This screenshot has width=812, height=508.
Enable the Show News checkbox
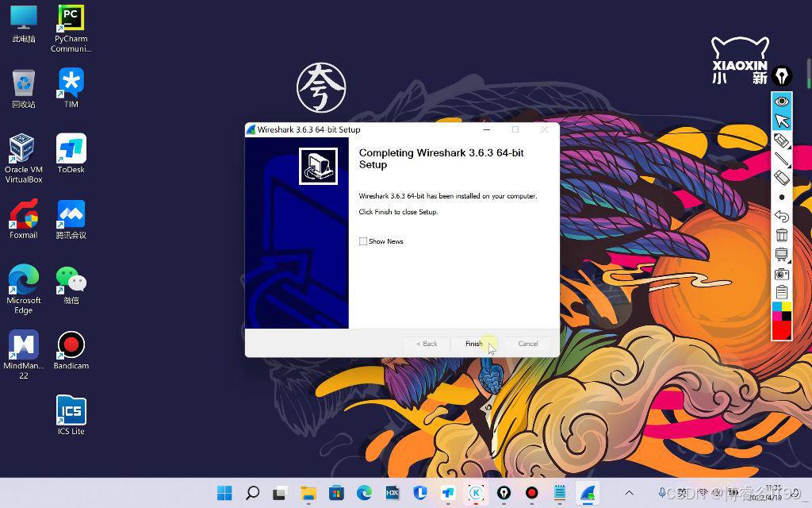[363, 241]
